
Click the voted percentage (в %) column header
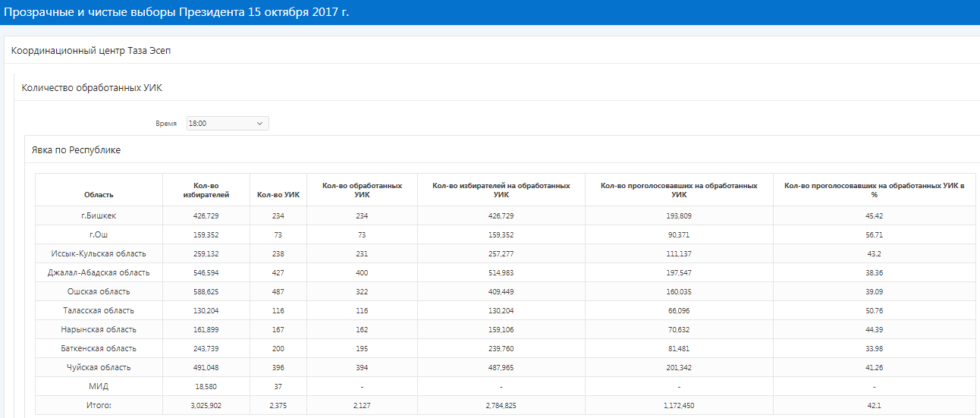(x=874, y=190)
